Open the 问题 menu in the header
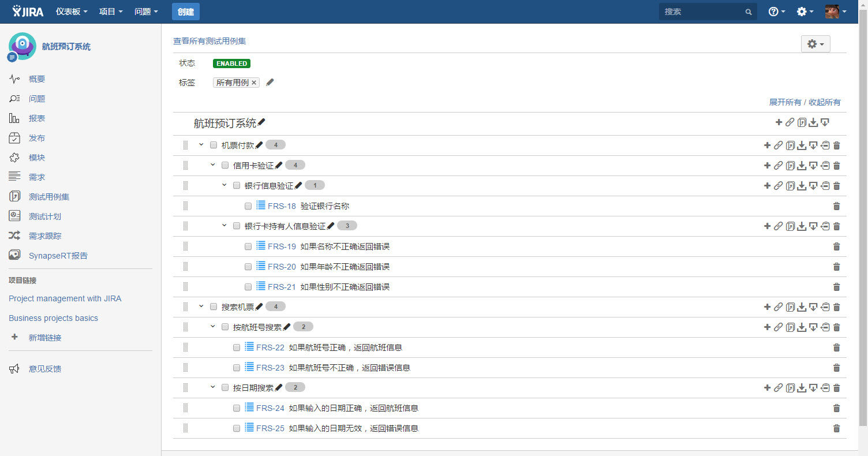This screenshot has height=456, width=868. [x=146, y=12]
